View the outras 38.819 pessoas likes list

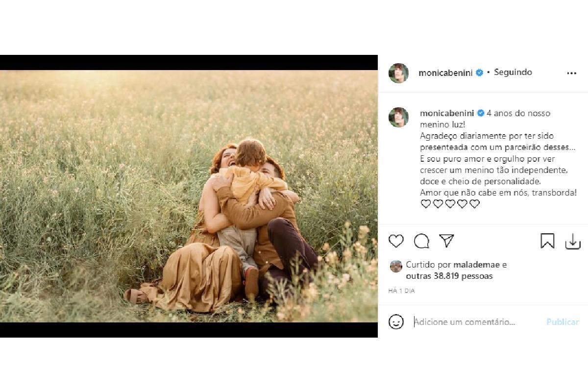449,276
